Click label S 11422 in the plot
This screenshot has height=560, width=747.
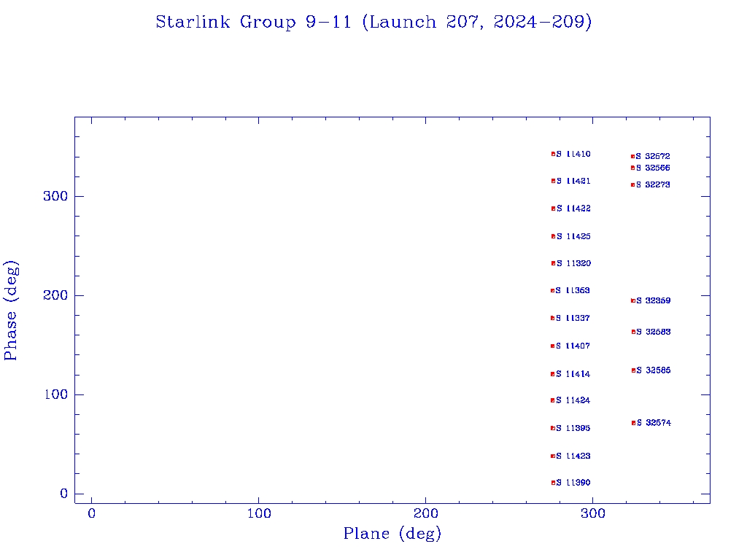[x=573, y=209]
